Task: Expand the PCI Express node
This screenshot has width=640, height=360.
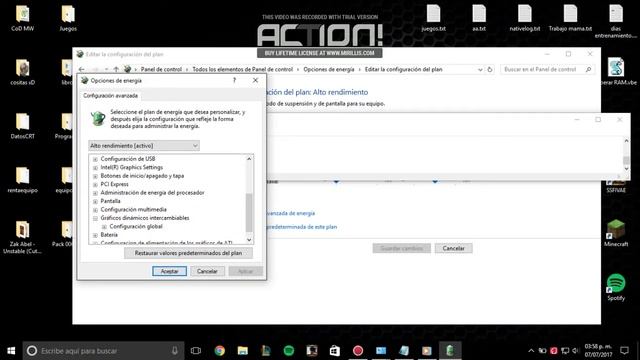Action: [95, 184]
